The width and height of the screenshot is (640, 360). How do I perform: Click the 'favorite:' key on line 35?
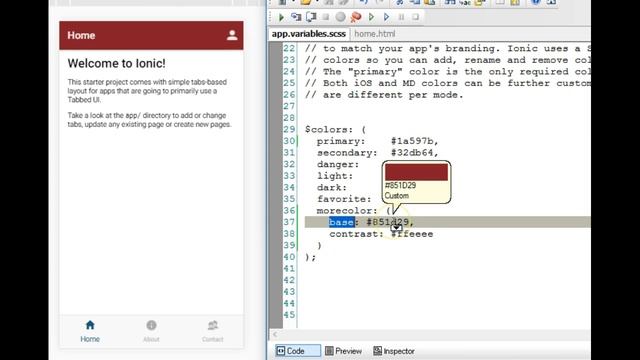point(344,199)
